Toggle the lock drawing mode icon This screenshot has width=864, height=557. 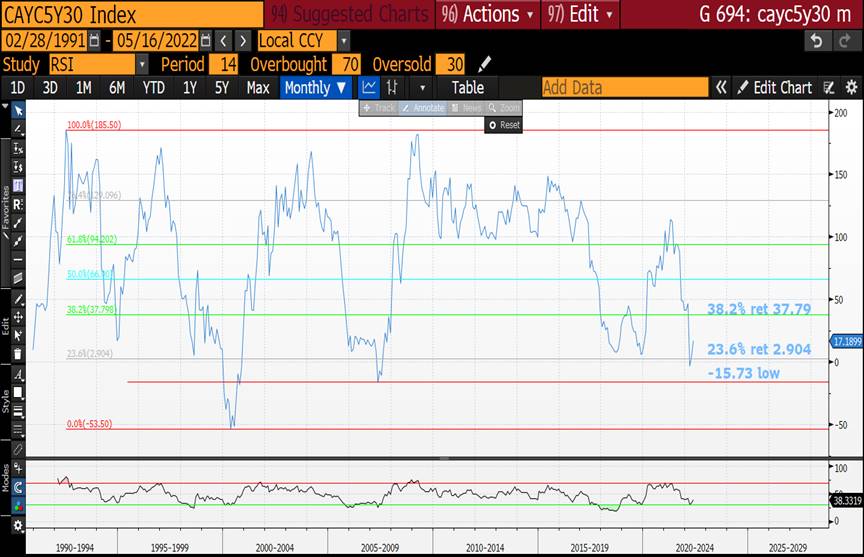point(18,469)
